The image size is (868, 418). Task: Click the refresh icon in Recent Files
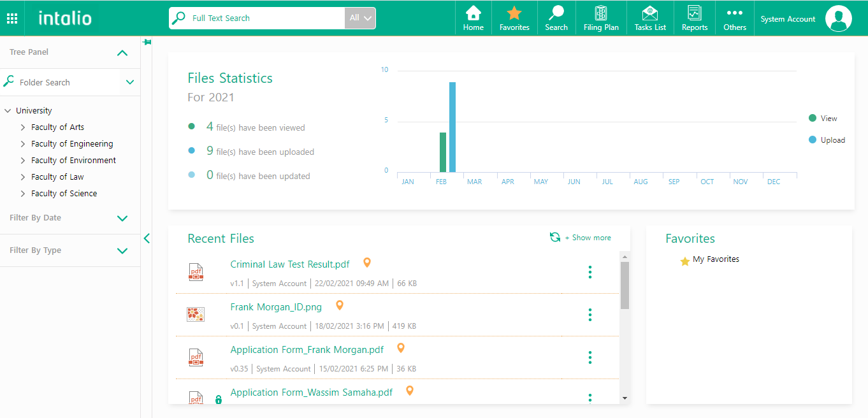pos(554,237)
